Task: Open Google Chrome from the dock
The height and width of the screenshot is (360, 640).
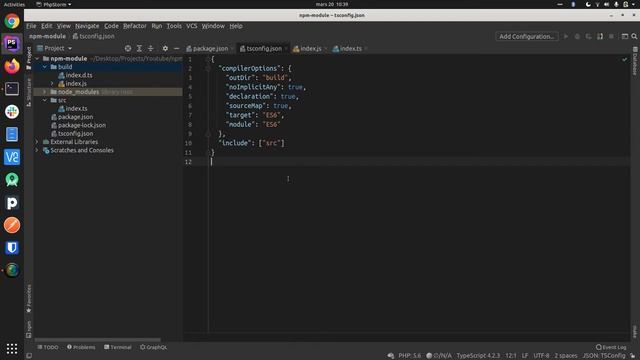Action: point(12,21)
